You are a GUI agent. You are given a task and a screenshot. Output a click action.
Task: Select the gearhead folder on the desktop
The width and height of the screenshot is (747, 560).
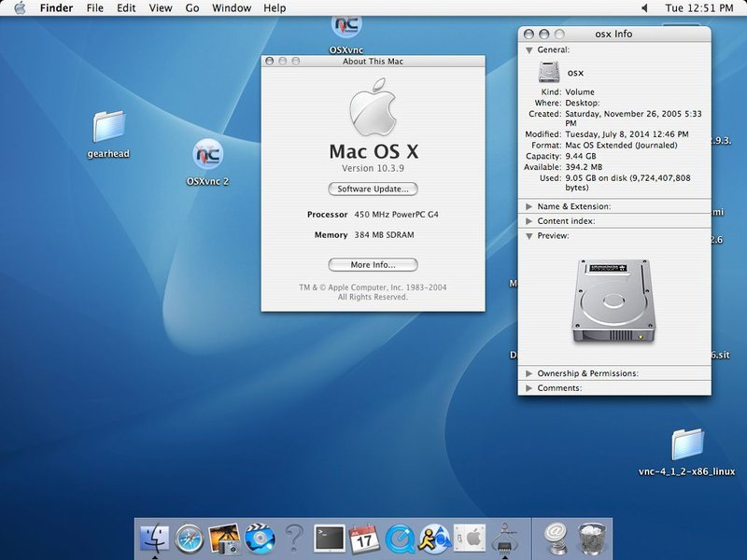(108, 127)
